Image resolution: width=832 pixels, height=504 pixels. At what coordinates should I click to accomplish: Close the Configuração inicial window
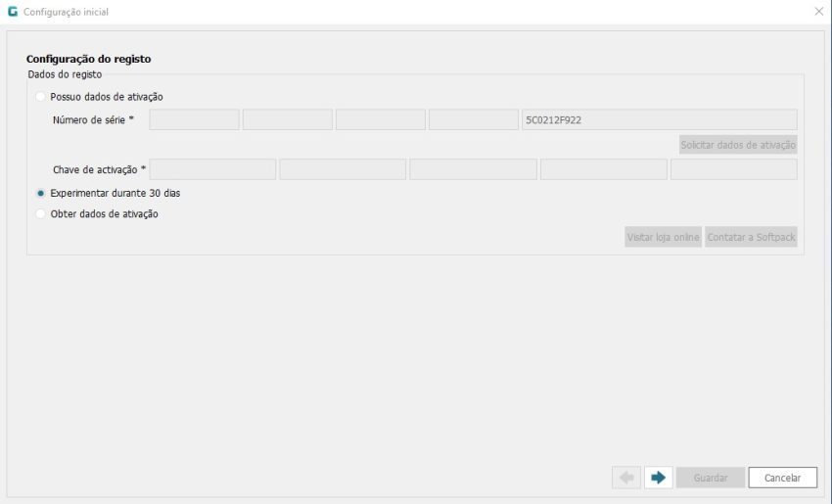click(x=818, y=12)
